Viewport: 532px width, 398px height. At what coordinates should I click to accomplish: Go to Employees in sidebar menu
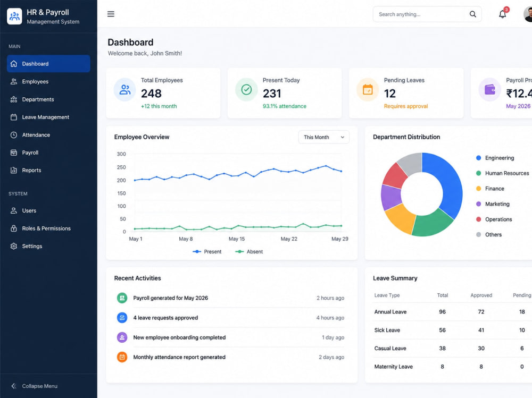click(x=48, y=81)
